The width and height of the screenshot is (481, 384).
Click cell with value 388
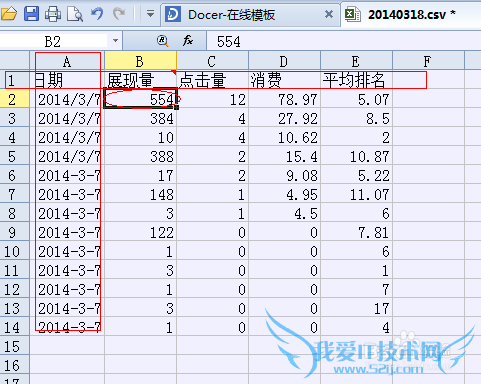pyautogui.click(x=140, y=156)
